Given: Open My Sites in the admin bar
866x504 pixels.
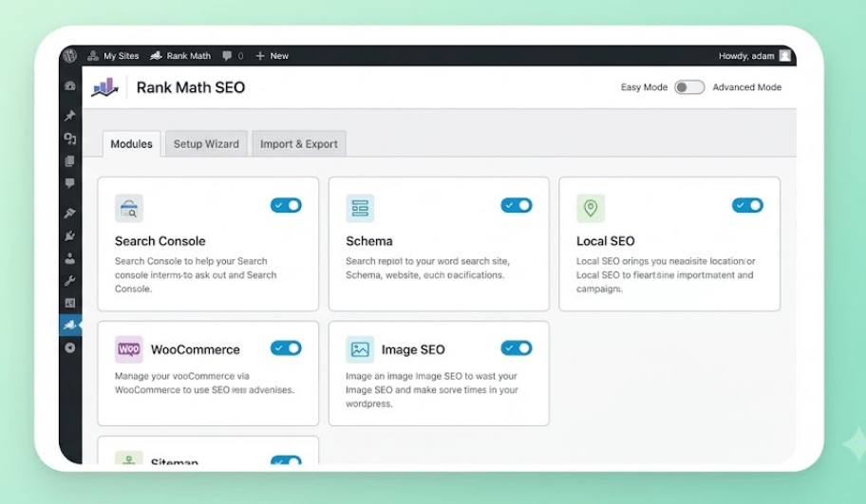Looking at the screenshot, I should [x=113, y=56].
